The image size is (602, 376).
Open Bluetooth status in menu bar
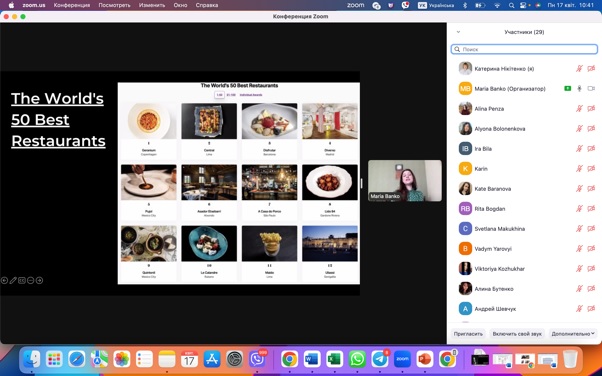tap(465, 5)
